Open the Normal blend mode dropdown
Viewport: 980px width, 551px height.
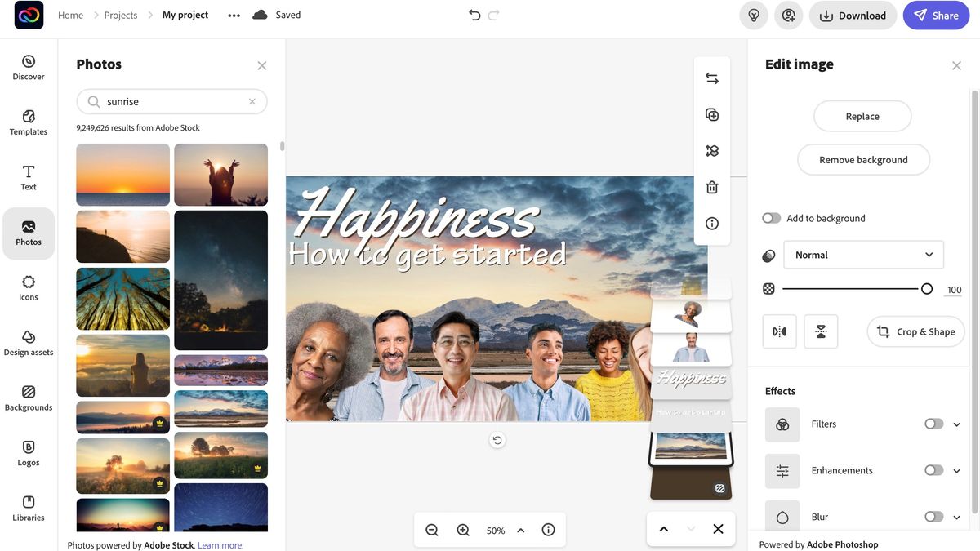[863, 254]
